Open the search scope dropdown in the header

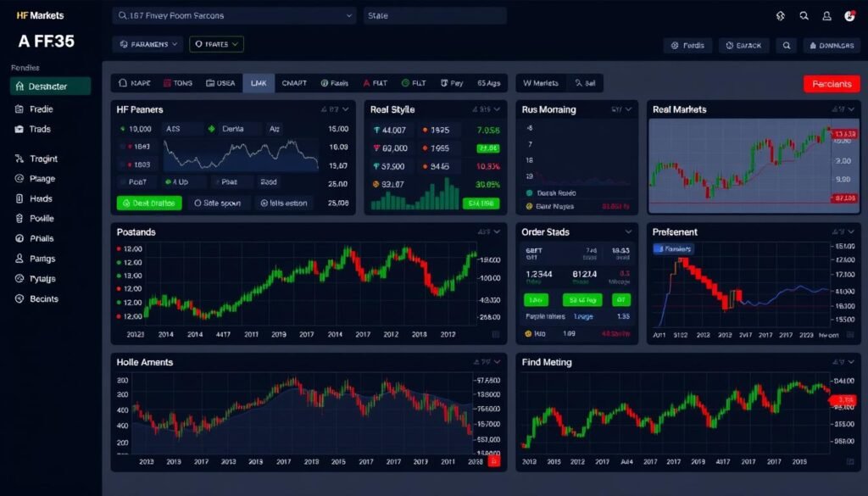(x=348, y=14)
